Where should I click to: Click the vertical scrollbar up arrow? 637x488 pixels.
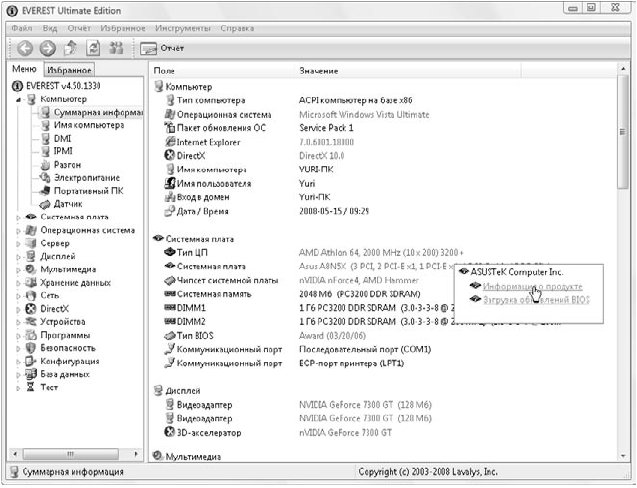[x=623, y=69]
